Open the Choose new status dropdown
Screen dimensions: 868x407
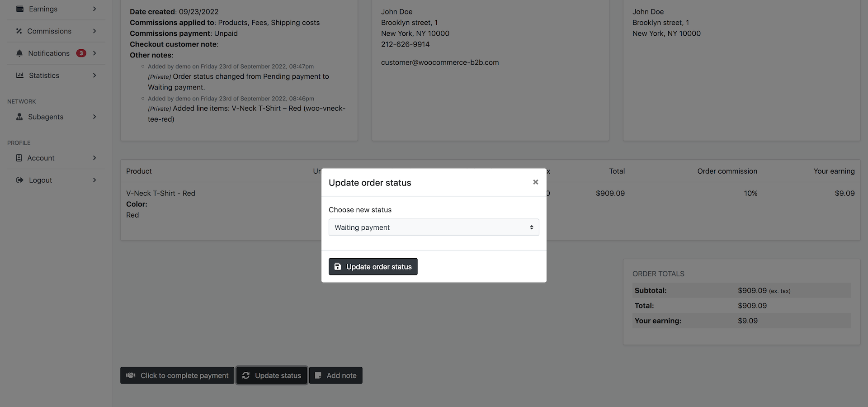[434, 227]
